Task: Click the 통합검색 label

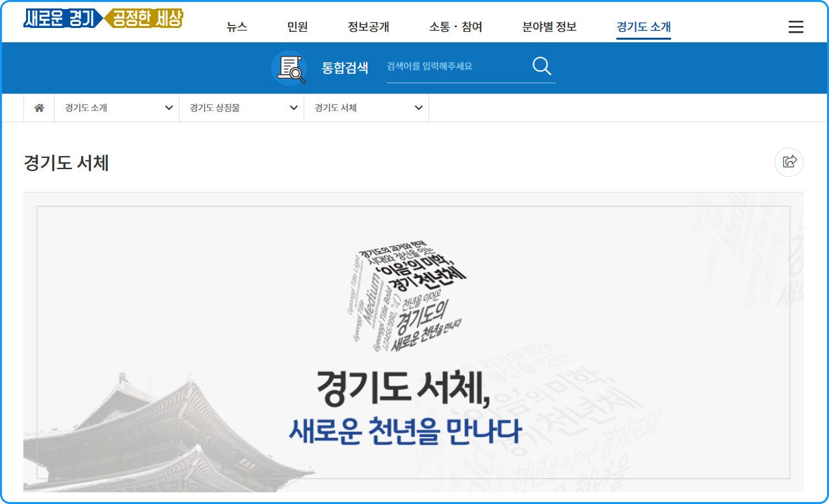Action: pos(345,66)
